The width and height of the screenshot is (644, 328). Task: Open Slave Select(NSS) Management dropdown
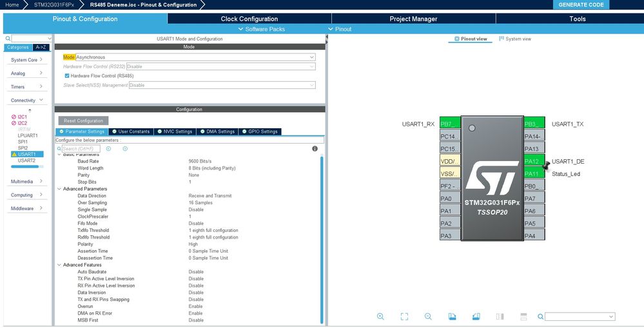(x=222, y=86)
